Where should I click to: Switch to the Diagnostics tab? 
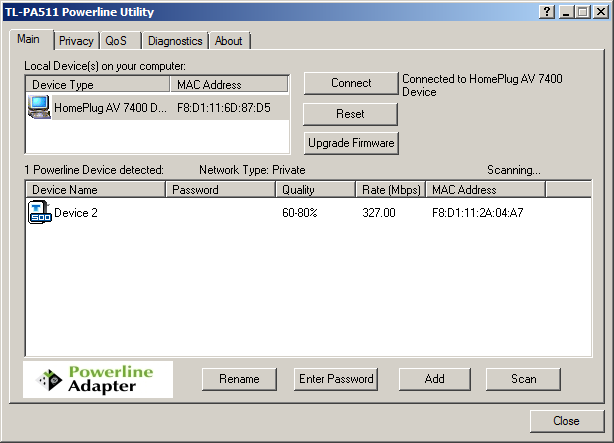pos(175,41)
